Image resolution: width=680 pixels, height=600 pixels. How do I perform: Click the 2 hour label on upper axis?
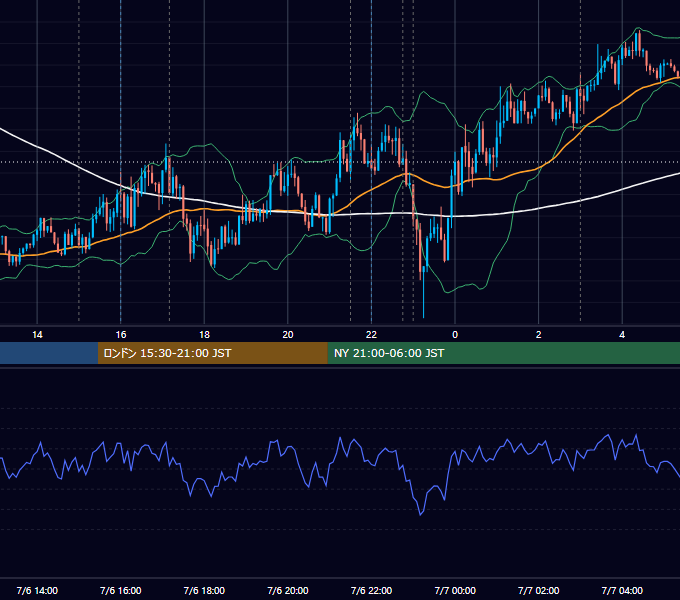[x=538, y=335]
